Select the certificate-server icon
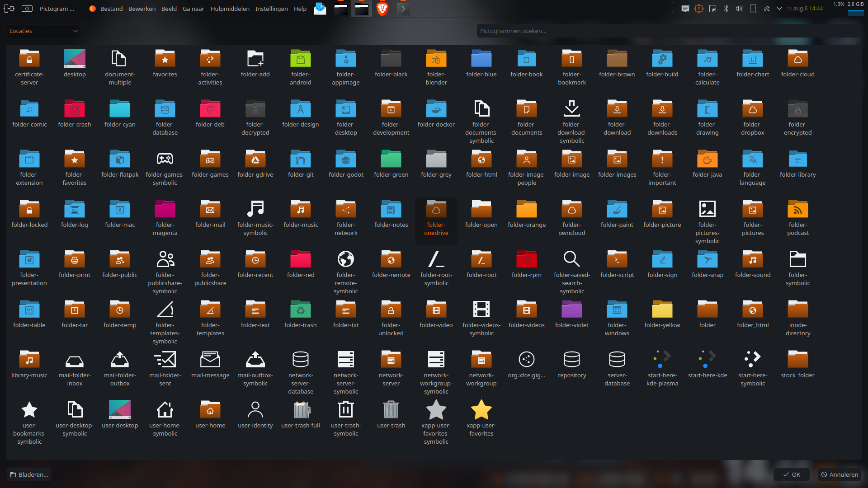868x488 pixels. tap(29, 59)
